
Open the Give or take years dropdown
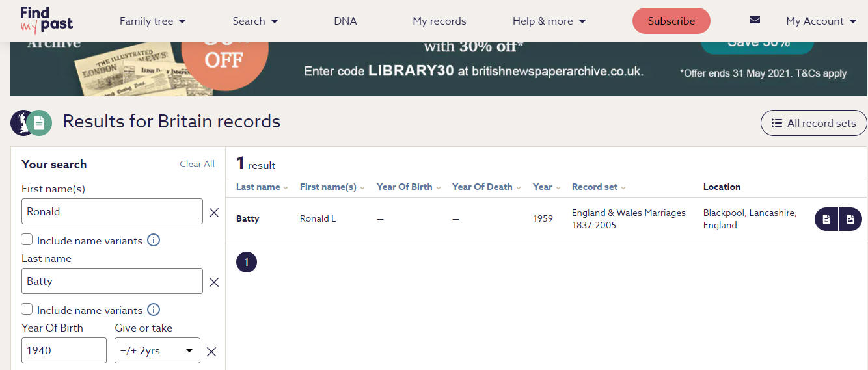click(157, 350)
